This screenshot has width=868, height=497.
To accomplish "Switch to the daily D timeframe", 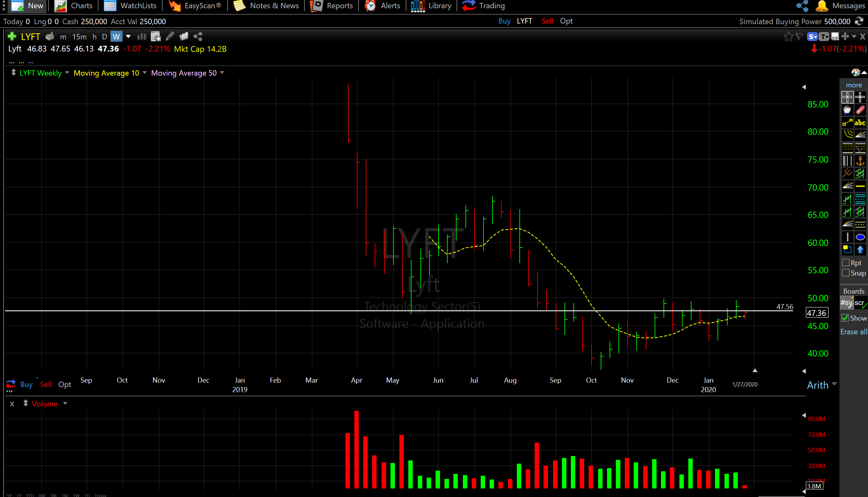I will (104, 37).
